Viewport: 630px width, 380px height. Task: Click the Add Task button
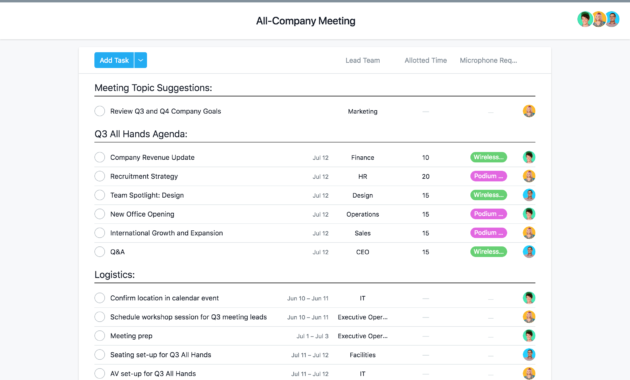click(114, 60)
